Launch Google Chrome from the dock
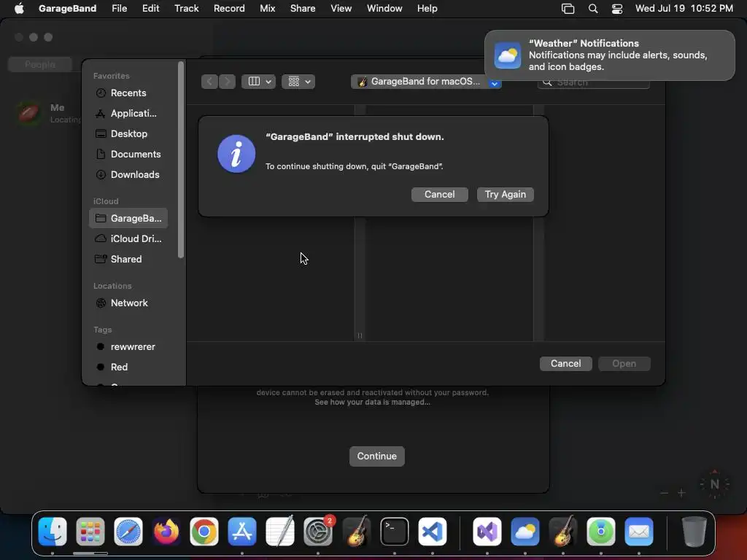 point(204,532)
